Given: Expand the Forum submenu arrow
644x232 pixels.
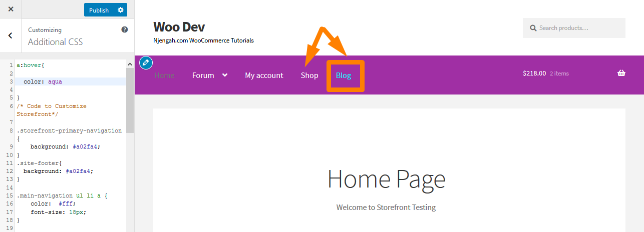Looking at the screenshot, I should 225,75.
